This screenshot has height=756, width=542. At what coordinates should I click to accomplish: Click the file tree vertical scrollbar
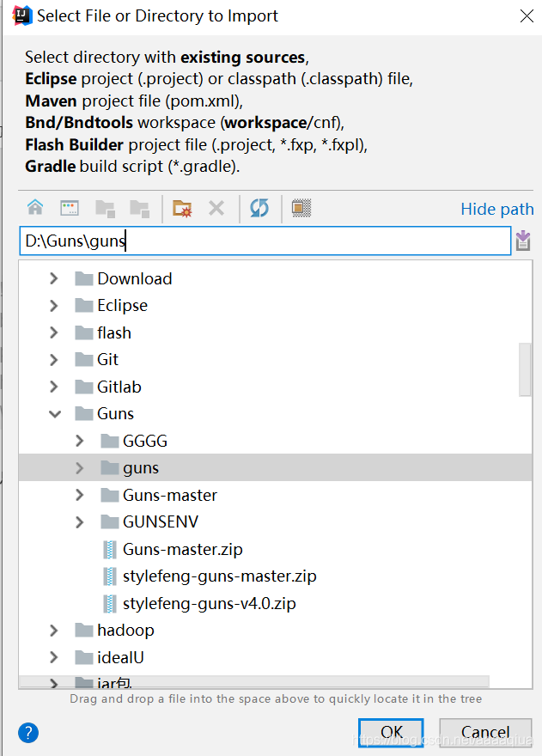click(525, 369)
